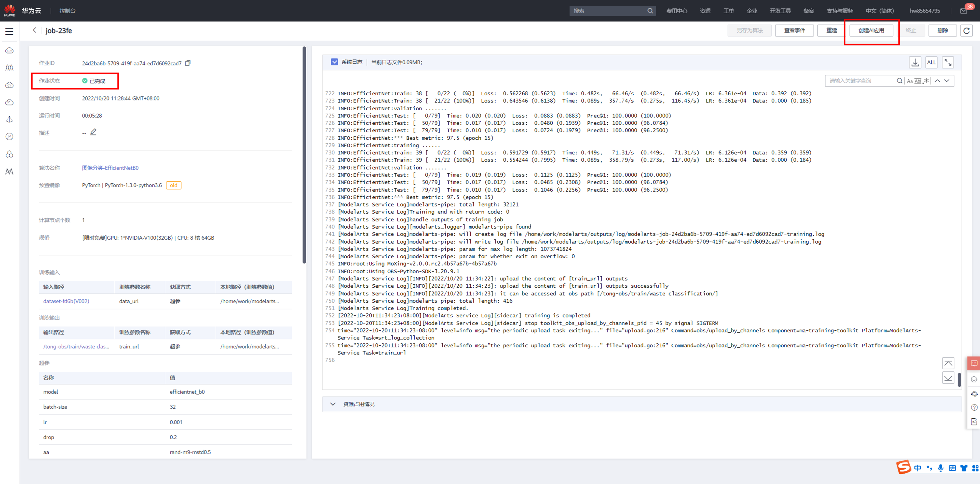Image resolution: width=980 pixels, height=484 pixels.
Task: Go to the next search match with the down chevron
Action: coord(947,81)
